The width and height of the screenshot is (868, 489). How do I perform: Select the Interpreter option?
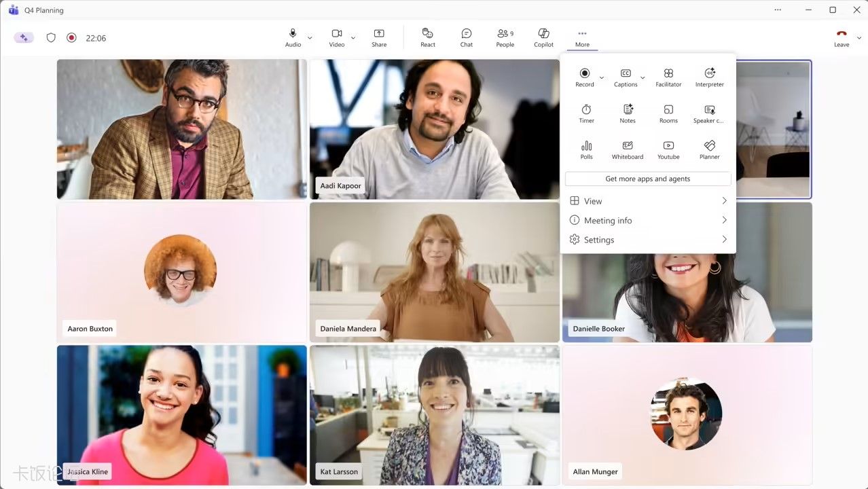pyautogui.click(x=710, y=77)
